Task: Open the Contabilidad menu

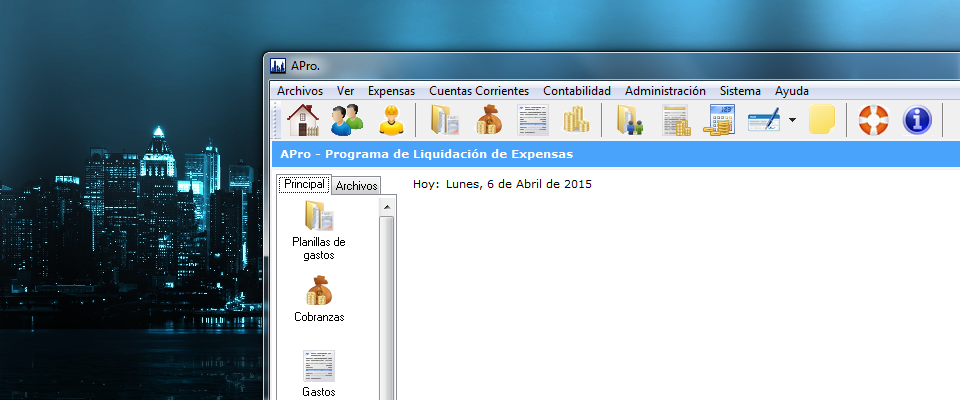Action: tap(576, 91)
